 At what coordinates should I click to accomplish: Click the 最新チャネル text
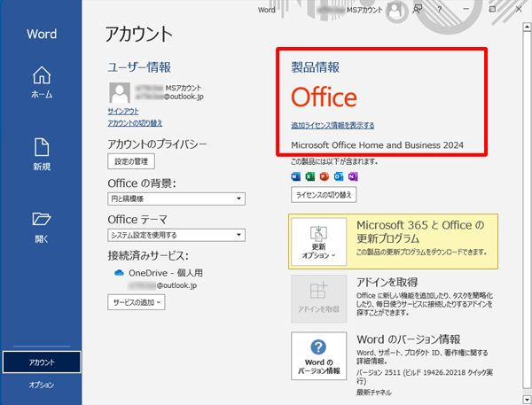coord(373,393)
